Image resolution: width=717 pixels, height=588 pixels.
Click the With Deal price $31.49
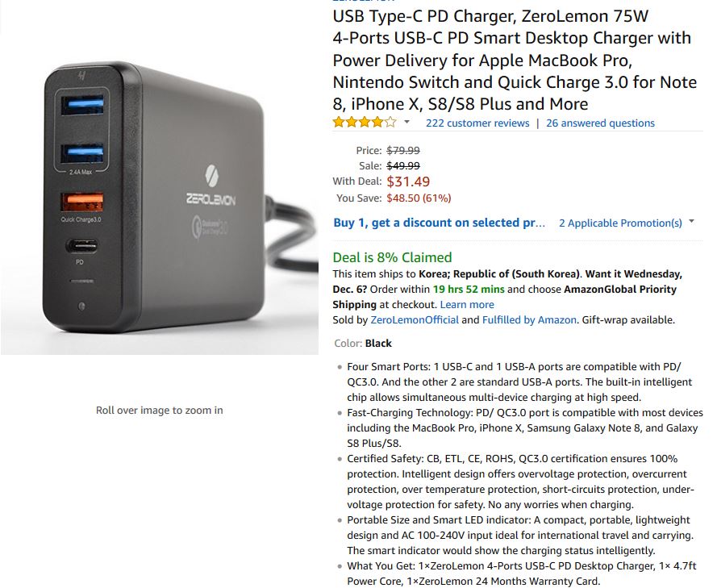(408, 181)
